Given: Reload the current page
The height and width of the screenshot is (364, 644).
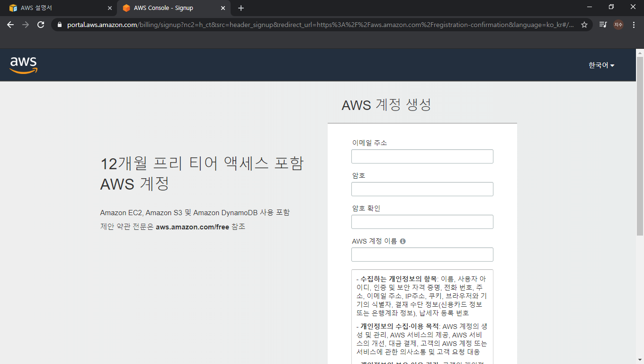Looking at the screenshot, I should click(x=41, y=25).
